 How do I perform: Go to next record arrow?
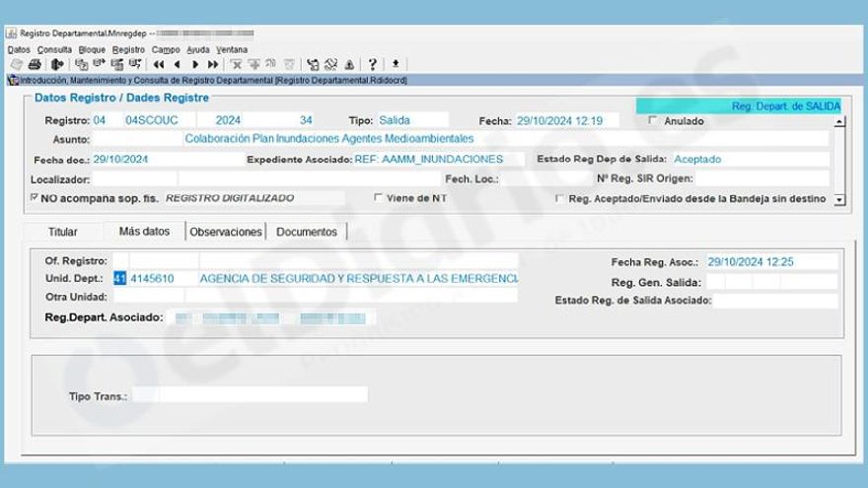[193, 64]
